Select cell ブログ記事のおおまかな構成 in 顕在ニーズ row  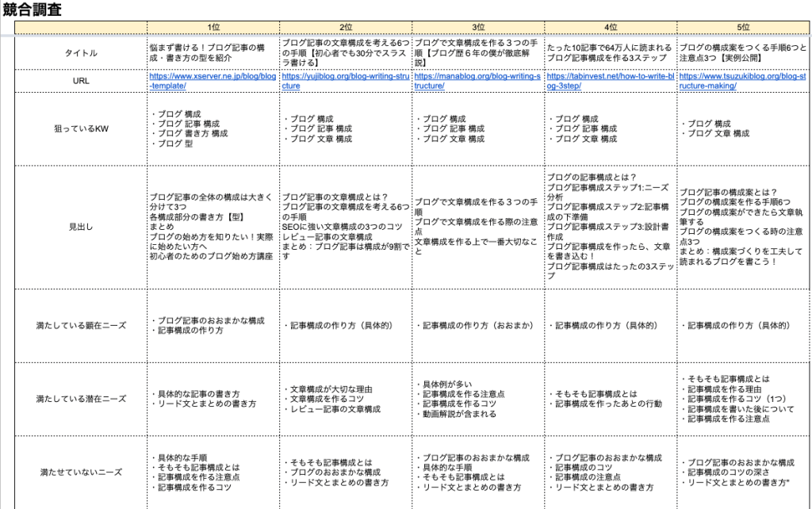click(213, 326)
